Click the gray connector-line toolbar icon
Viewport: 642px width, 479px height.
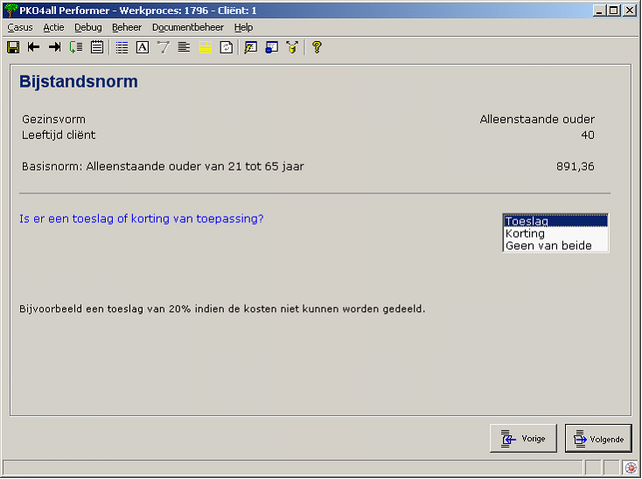(163, 47)
